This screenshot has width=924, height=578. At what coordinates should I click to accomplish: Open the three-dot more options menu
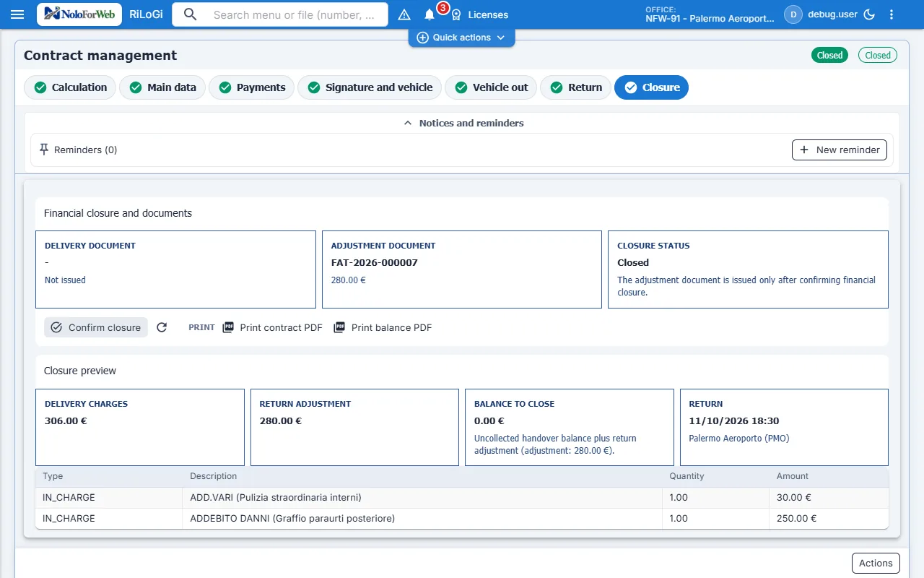(x=892, y=14)
